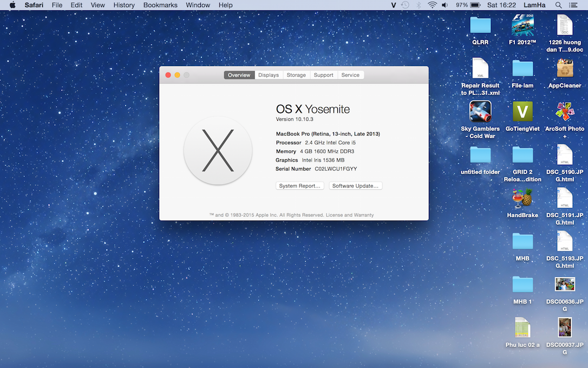The height and width of the screenshot is (368, 588).
Task: Open the battery status menu
Action: tap(468, 5)
